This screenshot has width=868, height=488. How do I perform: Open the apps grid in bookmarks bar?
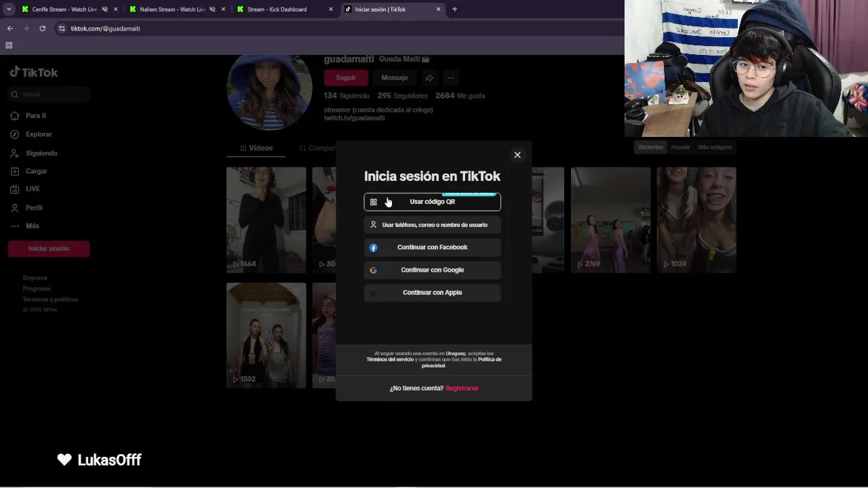pyautogui.click(x=9, y=45)
